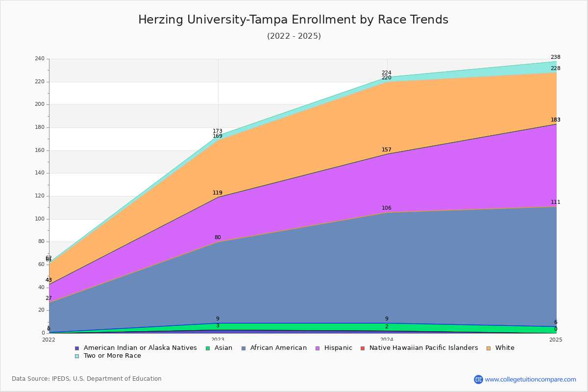The height and width of the screenshot is (392, 588).
Task: Click the 2 data label above 2024
Action: (387, 327)
